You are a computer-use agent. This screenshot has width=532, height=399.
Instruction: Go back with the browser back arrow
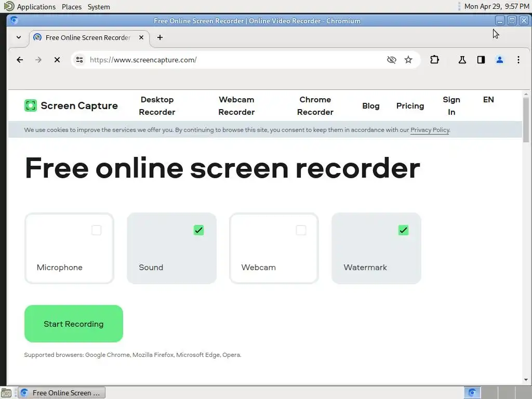click(x=20, y=60)
